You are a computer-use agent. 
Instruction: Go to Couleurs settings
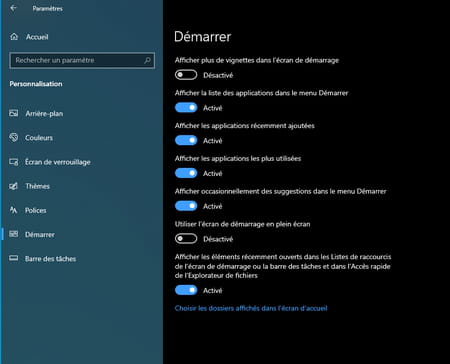tap(39, 138)
